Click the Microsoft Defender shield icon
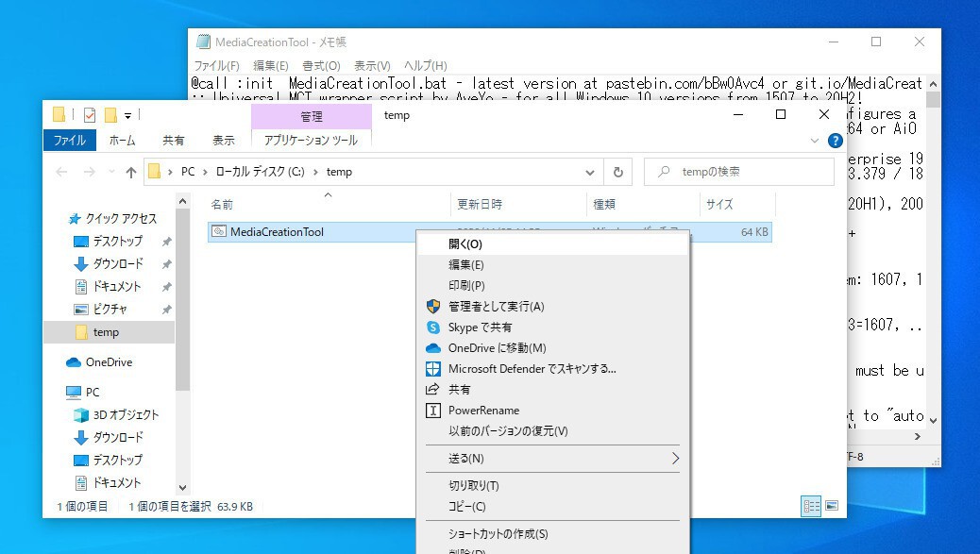 tap(433, 368)
